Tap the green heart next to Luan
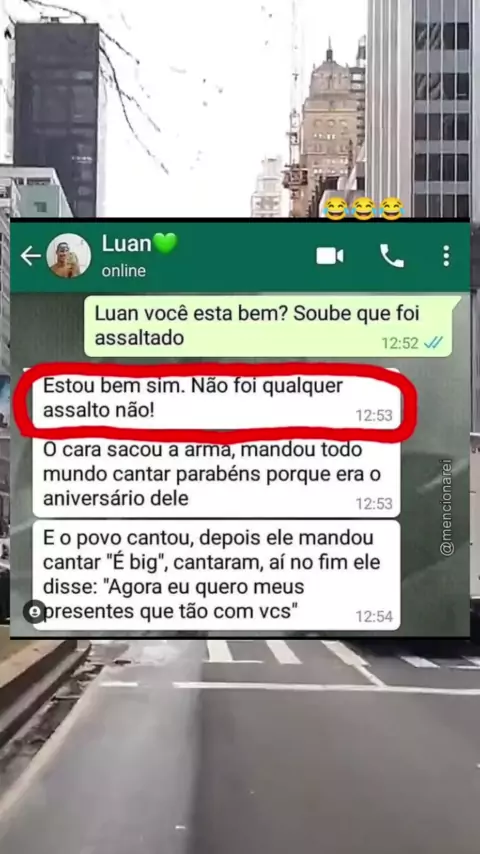480x854 pixels. pos(165,243)
